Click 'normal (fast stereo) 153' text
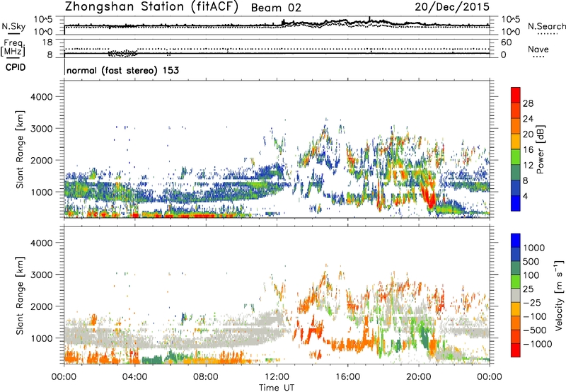 122,70
